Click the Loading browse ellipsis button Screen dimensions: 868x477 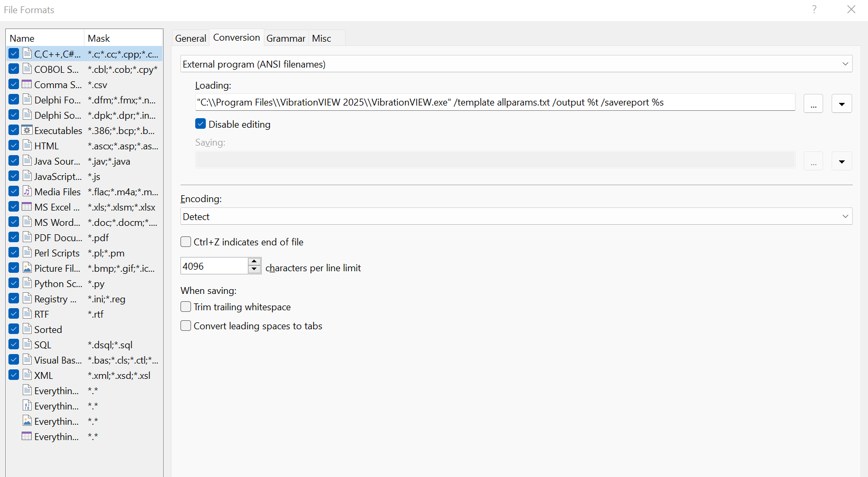pos(813,104)
